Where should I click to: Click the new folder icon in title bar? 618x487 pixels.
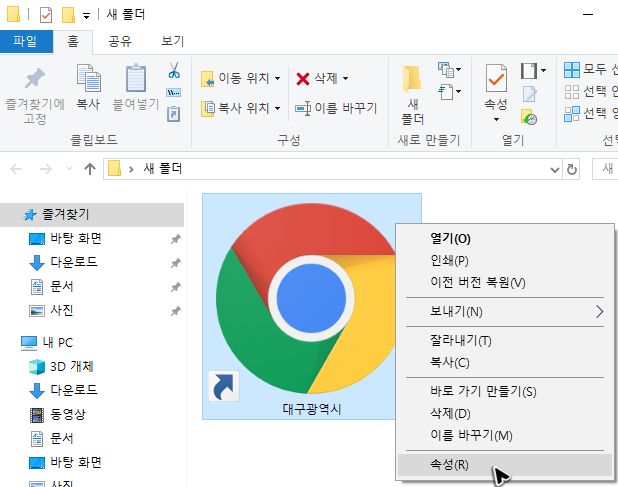click(x=68, y=15)
